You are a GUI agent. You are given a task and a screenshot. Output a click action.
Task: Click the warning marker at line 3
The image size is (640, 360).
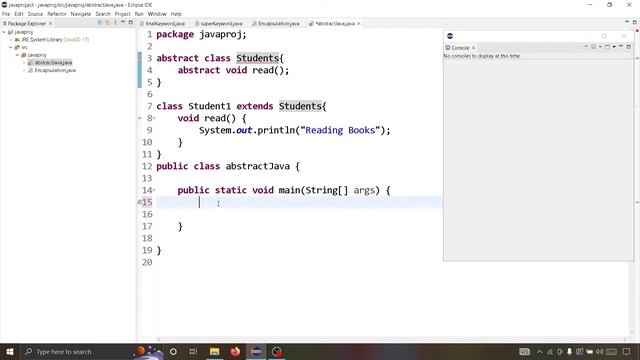[x=140, y=58]
